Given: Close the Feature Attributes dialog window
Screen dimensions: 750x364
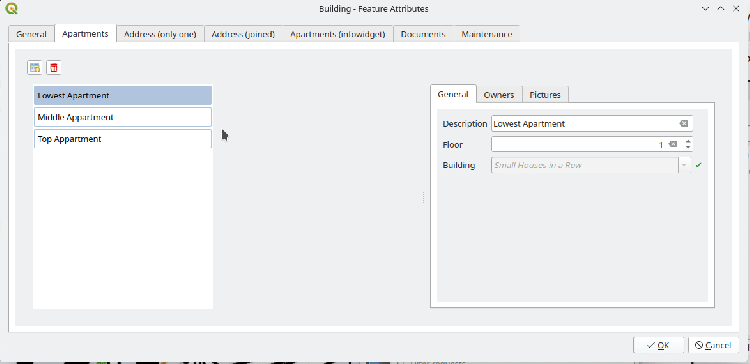Looking at the screenshot, I should click(x=736, y=9).
